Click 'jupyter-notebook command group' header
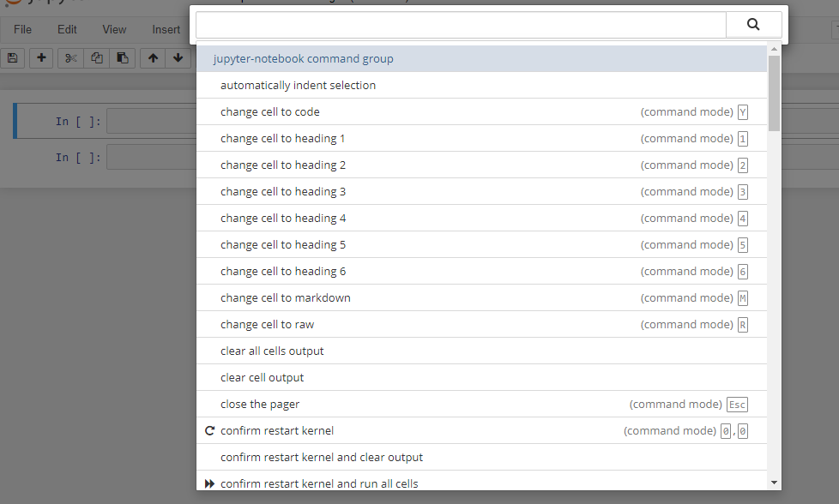Screen dimensions: 839x504 [x=481, y=59]
